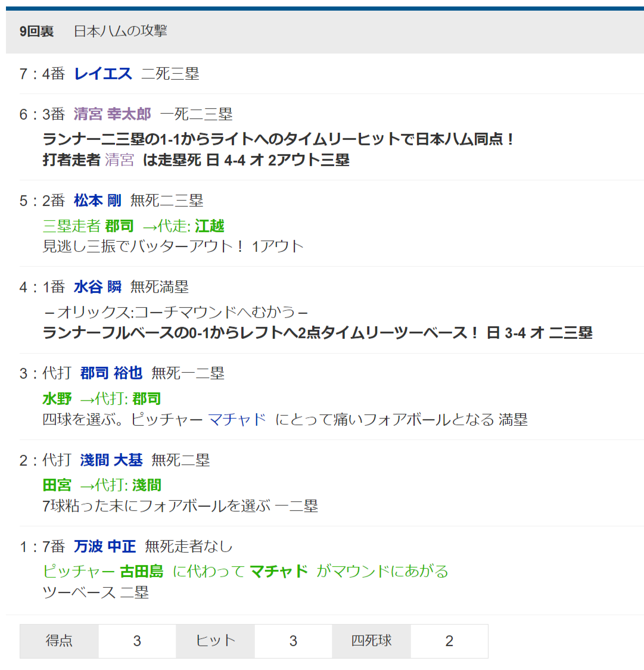The height and width of the screenshot is (670, 644).
Task: Click 淺間 in the 田宮 →代打 line
Action: tap(147, 485)
